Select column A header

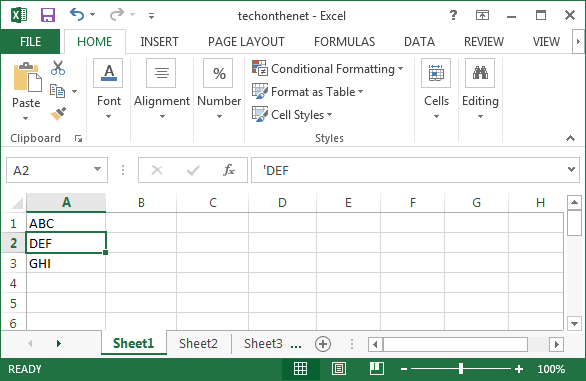[66, 203]
